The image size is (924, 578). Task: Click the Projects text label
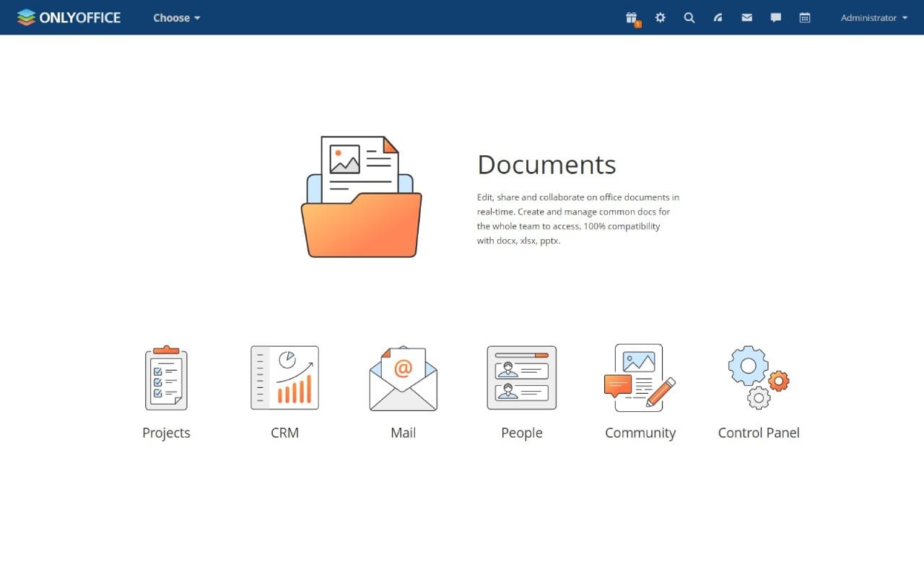(x=166, y=432)
